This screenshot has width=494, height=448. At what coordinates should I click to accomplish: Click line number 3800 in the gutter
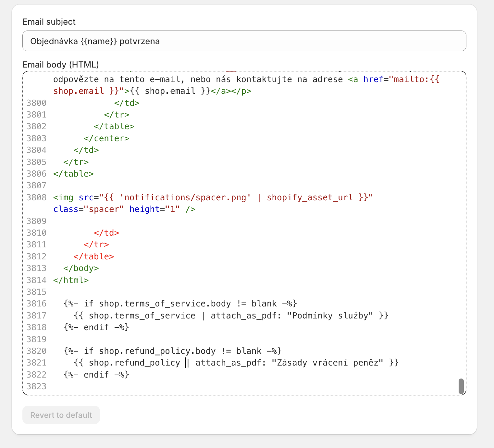point(36,103)
